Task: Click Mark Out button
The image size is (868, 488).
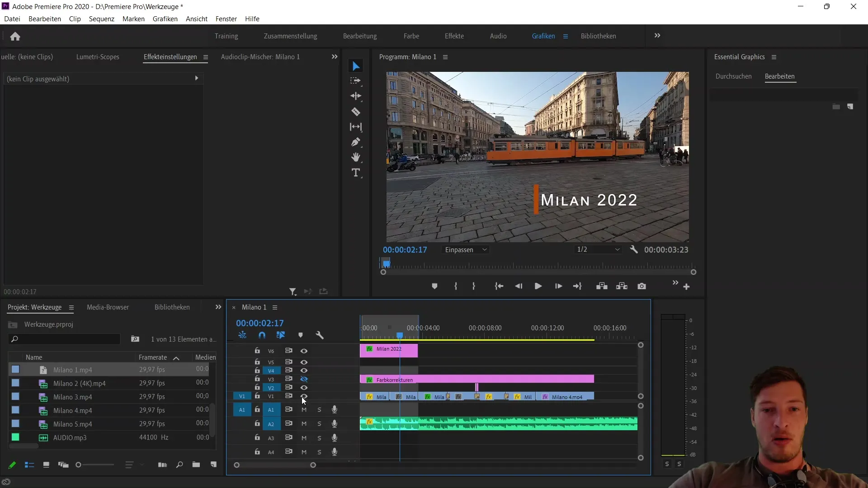Action: coord(474,286)
